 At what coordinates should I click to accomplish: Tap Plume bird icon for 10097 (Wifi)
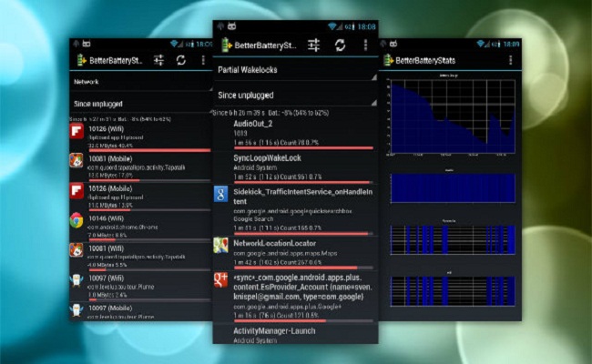(x=77, y=280)
